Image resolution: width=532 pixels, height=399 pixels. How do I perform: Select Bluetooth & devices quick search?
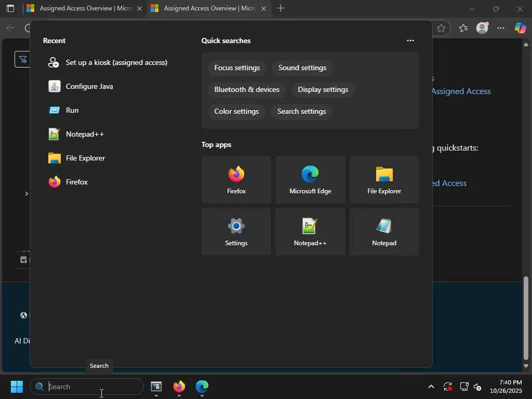coord(247,89)
